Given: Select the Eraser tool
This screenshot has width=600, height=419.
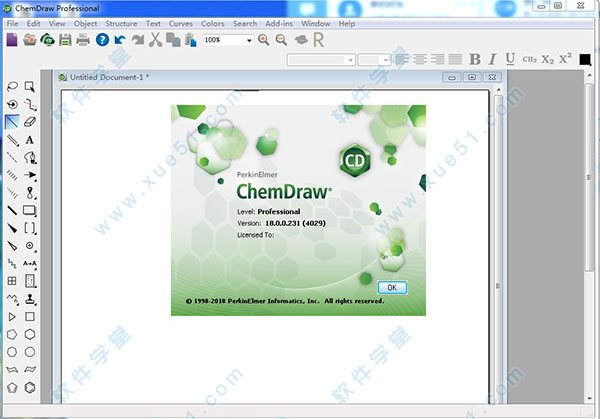Looking at the screenshot, I should pos(30,122).
